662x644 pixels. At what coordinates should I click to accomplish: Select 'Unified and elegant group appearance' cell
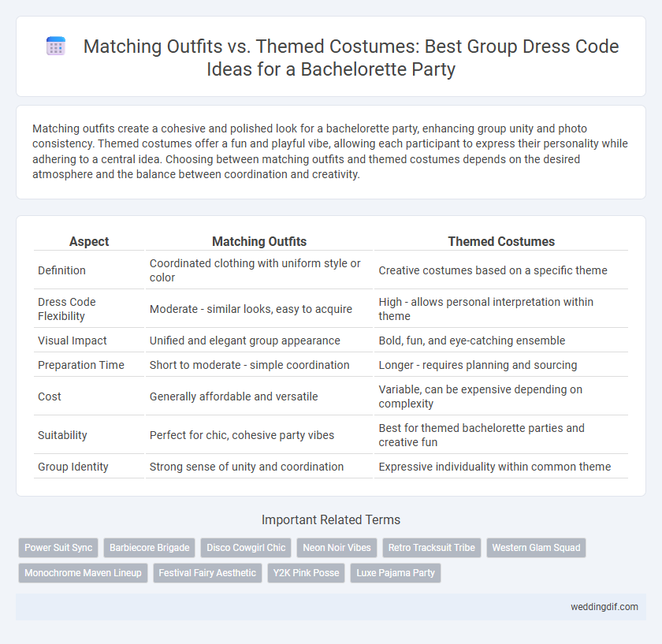(259, 341)
